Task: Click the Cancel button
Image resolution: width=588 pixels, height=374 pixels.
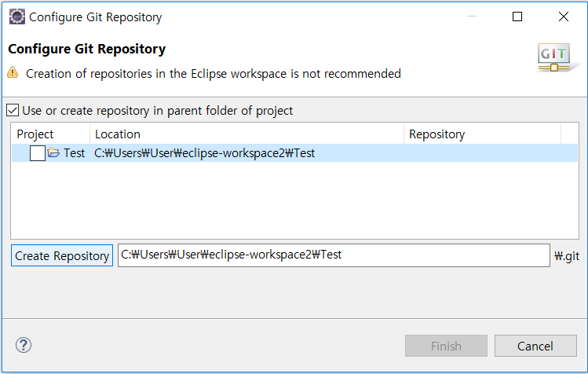Action: click(x=535, y=346)
